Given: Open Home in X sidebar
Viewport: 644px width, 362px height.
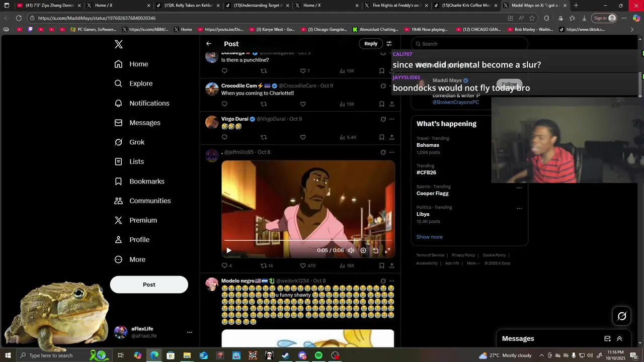Looking at the screenshot, I should [x=131, y=64].
